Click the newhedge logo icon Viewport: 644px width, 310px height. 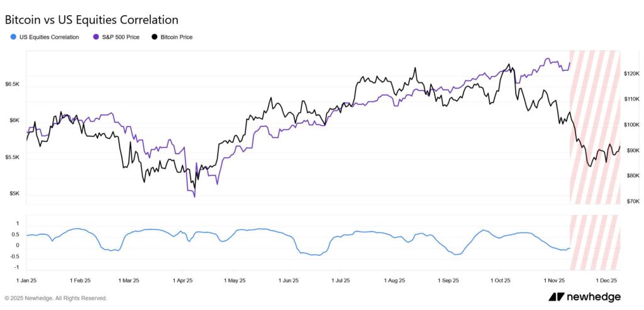coord(556,297)
